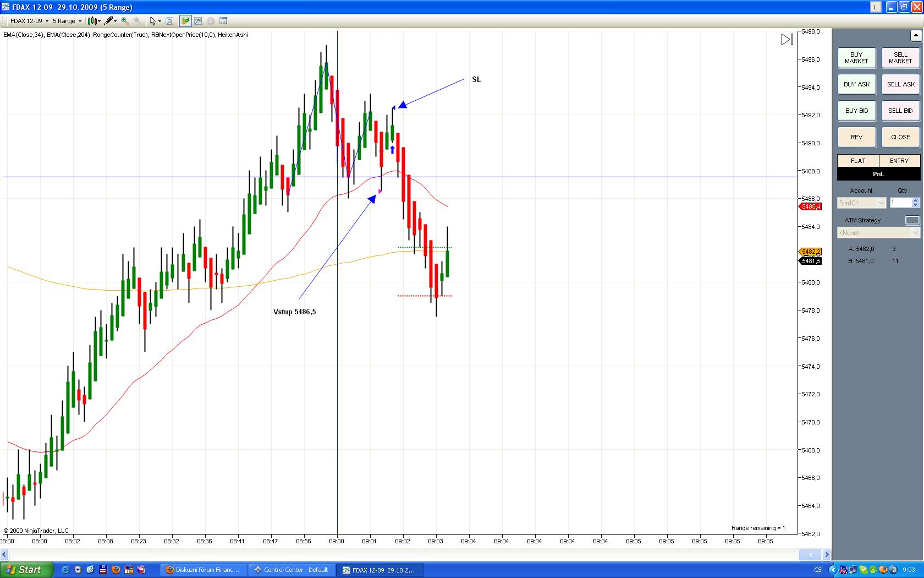Click the system clock showing 9:03
924x578 pixels.
click(x=909, y=570)
